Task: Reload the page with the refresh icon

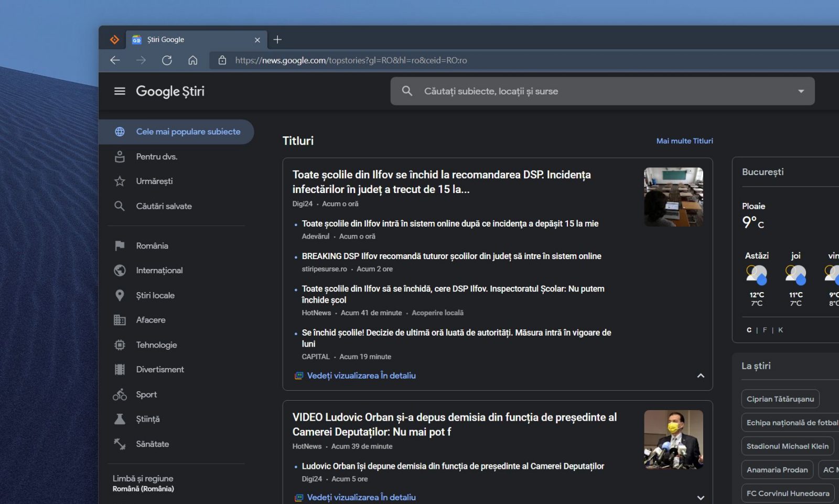Action: (167, 60)
